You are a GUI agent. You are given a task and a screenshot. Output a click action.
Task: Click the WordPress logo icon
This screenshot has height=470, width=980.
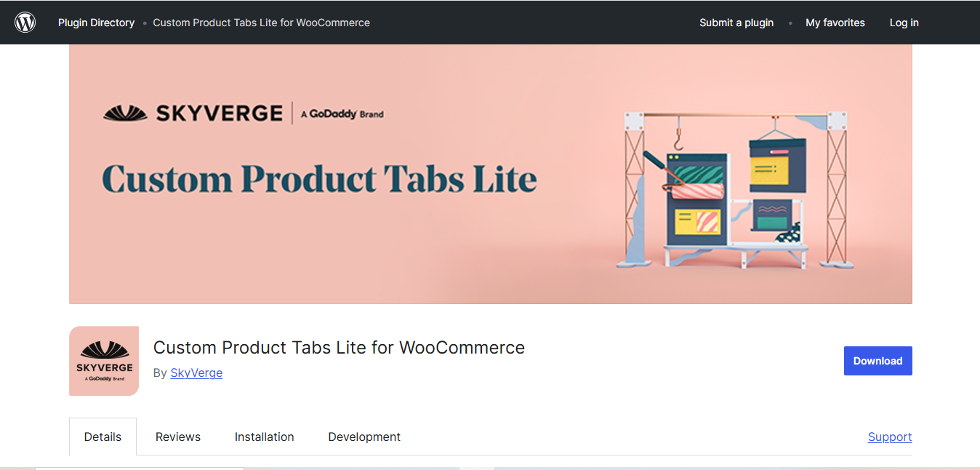tap(25, 23)
